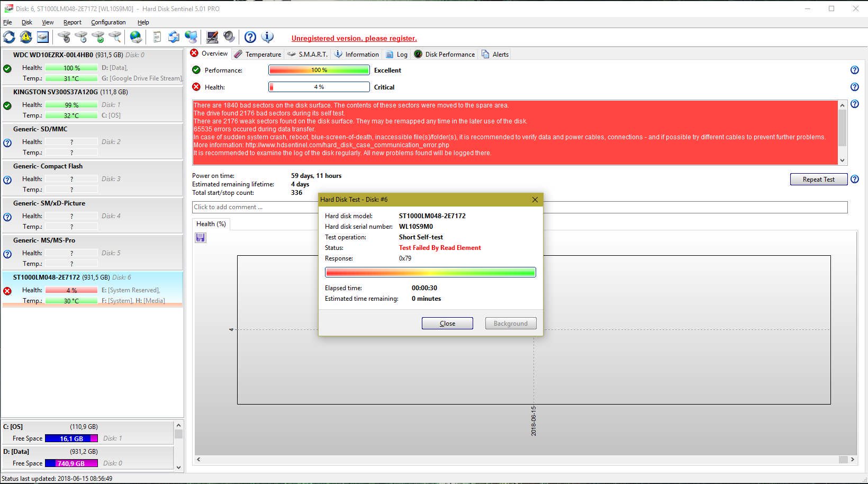Screen dimensions: 868x484
Task: Open help icon next to Repeat Test
Action: tap(854, 179)
